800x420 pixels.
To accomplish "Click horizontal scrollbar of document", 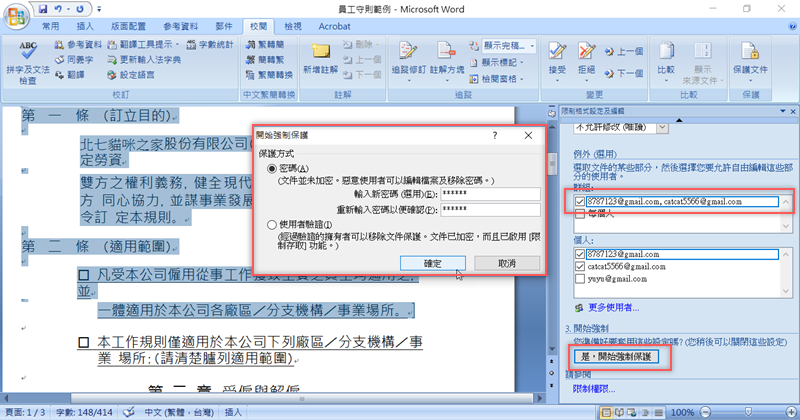I will tap(302, 398).
